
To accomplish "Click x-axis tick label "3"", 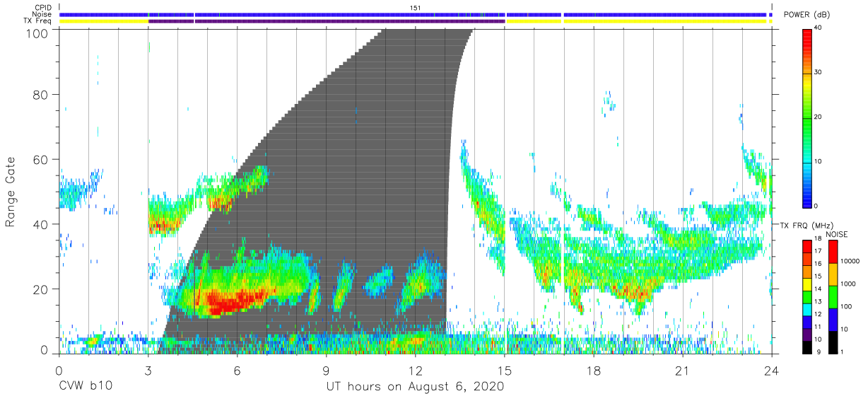I will coord(148,371).
